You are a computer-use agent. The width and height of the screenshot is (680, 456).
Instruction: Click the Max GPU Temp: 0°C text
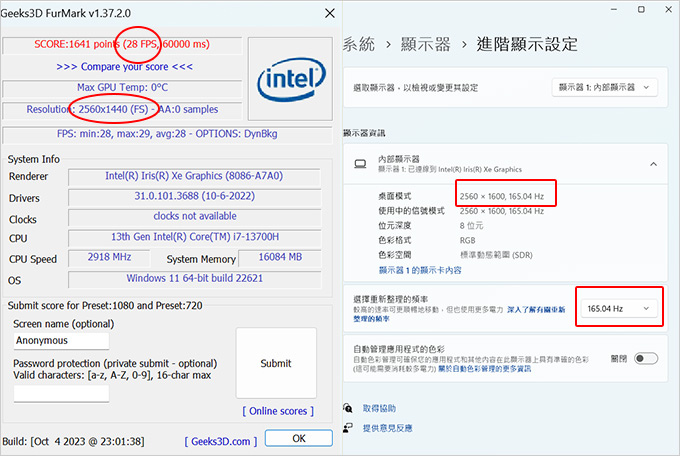[x=122, y=87]
